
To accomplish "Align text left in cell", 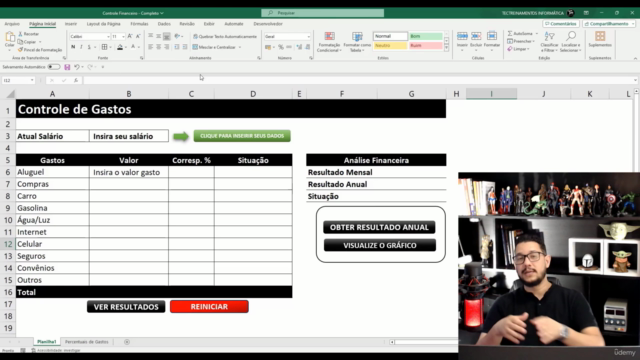I will click(x=151, y=47).
